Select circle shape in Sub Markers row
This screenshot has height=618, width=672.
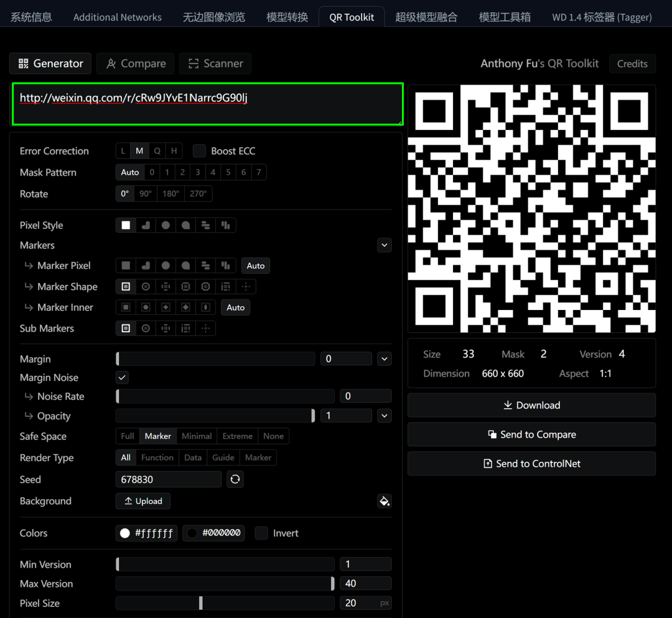pos(146,328)
